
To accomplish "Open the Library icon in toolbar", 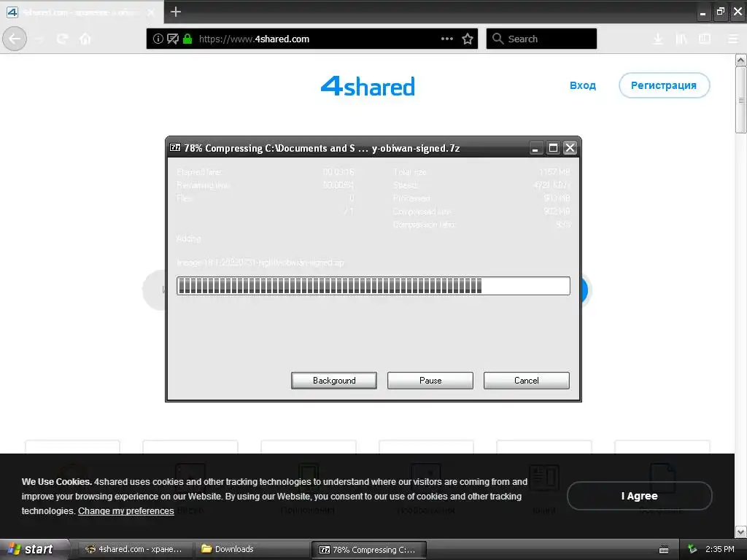I will 681,39.
